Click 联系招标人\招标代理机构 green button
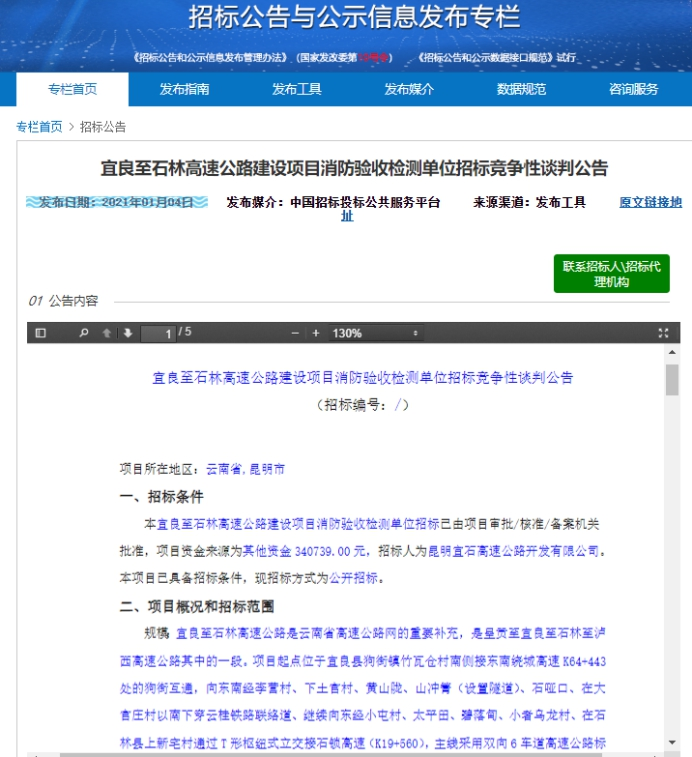Screen dimensions: 692x757 611,274
